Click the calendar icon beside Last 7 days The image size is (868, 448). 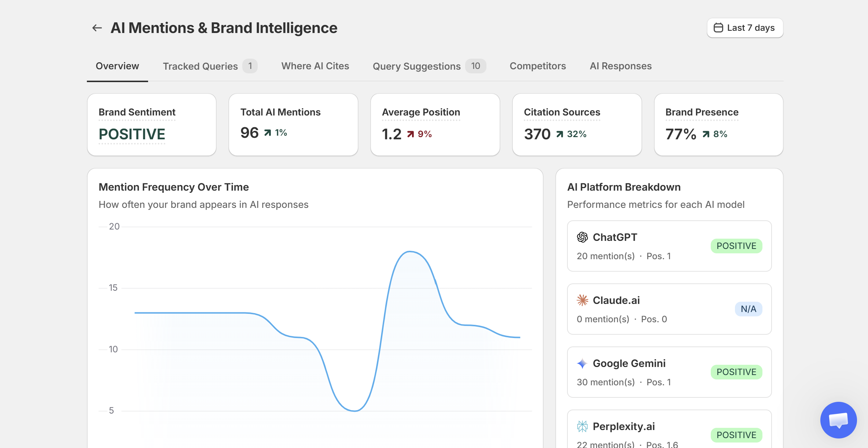pos(718,28)
